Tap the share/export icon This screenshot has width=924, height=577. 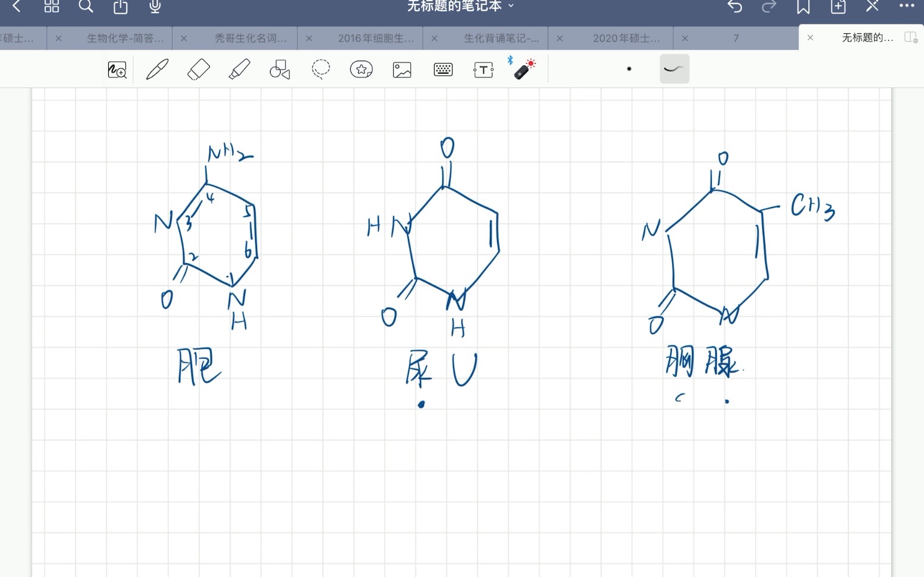121,7
